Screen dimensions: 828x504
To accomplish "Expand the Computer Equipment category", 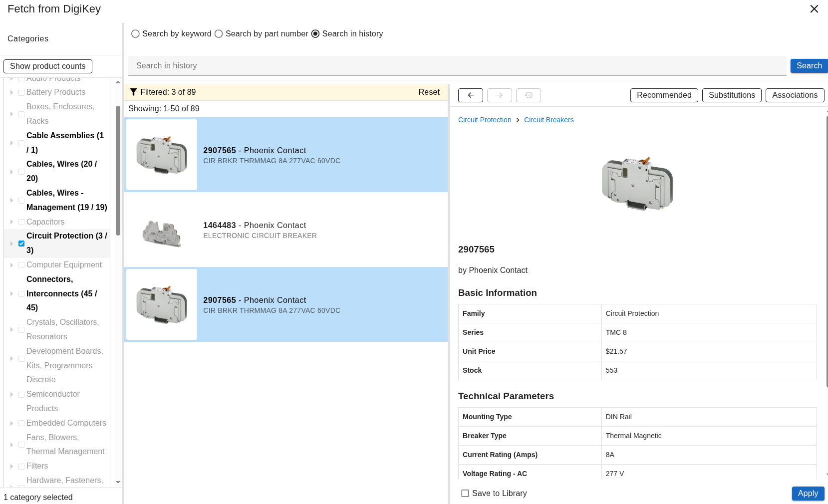I will click(11, 265).
